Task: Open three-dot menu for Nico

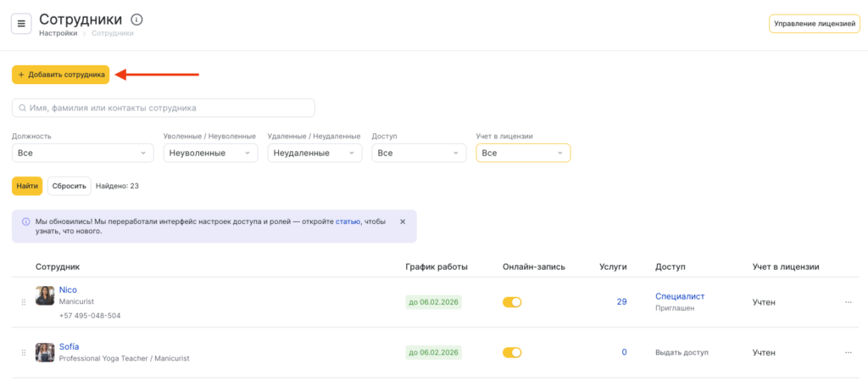Action: point(848,302)
